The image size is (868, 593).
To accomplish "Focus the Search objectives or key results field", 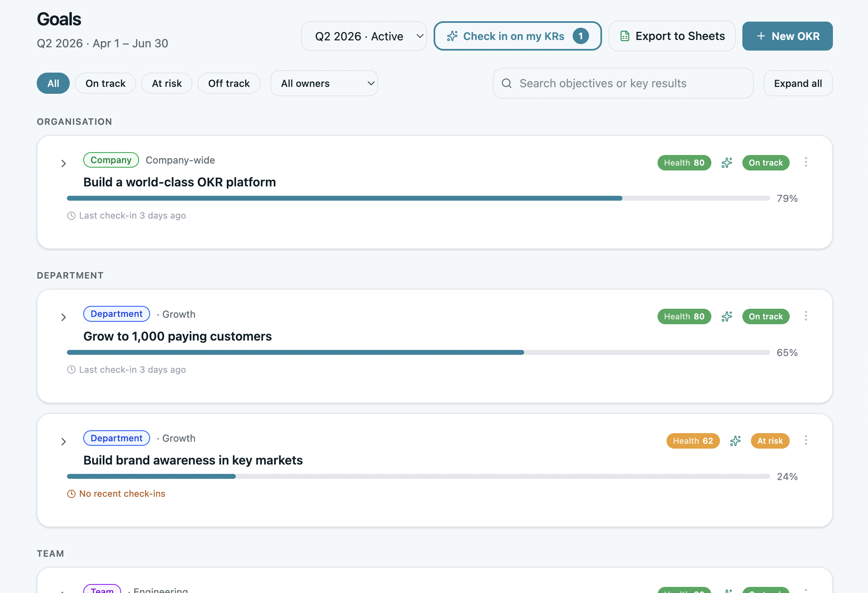I will point(623,83).
